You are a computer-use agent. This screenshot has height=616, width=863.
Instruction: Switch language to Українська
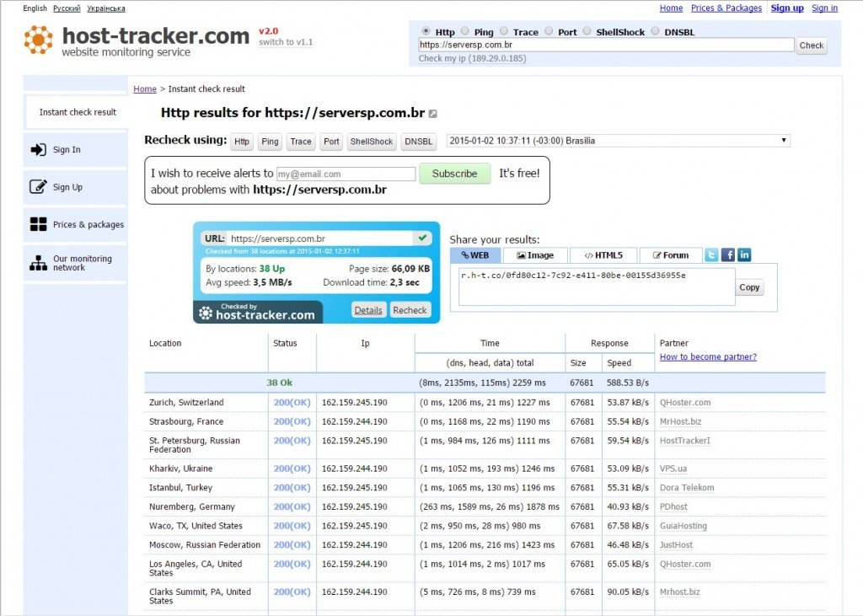point(105,8)
